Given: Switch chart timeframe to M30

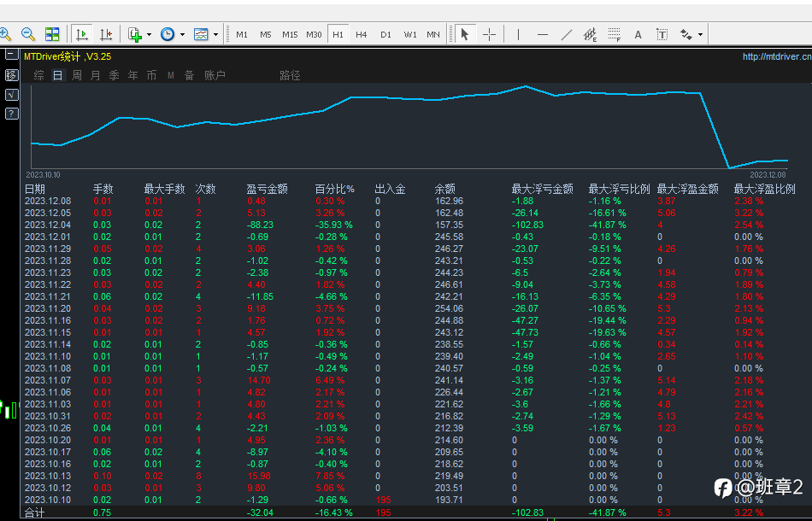Looking at the screenshot, I should click(x=314, y=34).
